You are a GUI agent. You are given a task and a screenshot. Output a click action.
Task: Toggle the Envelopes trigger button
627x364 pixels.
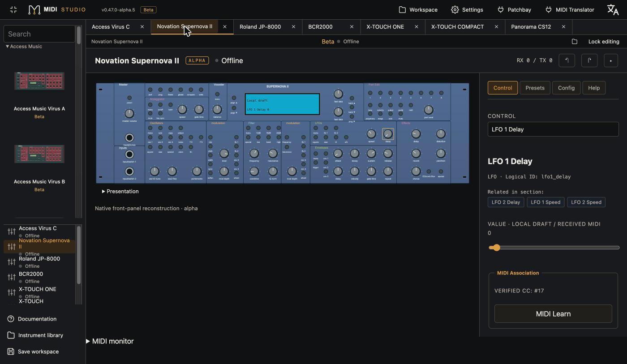tap(316, 163)
